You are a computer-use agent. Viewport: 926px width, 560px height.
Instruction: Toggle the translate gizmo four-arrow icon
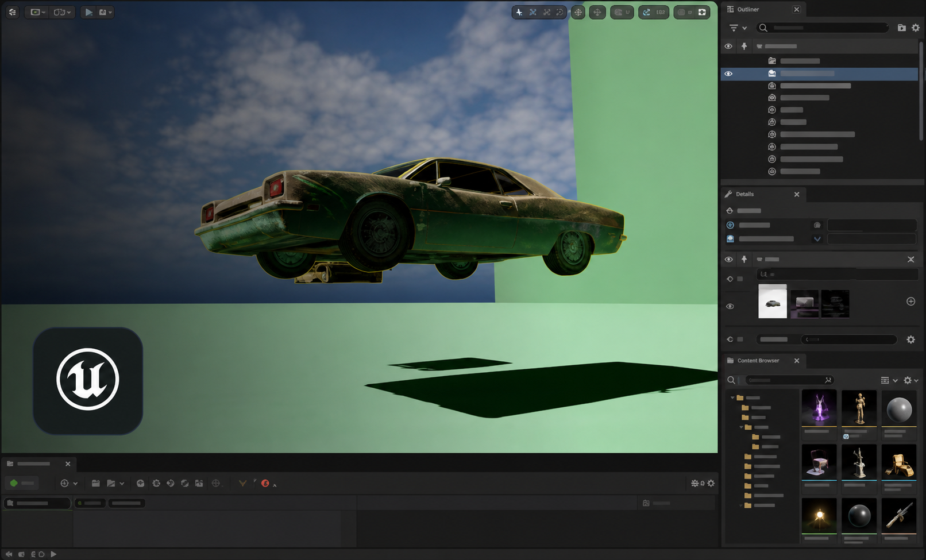click(x=597, y=12)
